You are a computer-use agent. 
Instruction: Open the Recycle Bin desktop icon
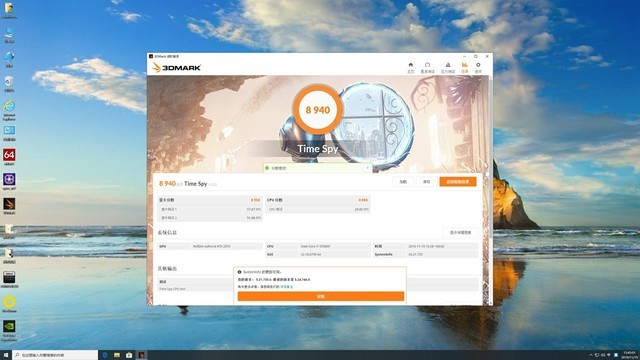click(9, 83)
